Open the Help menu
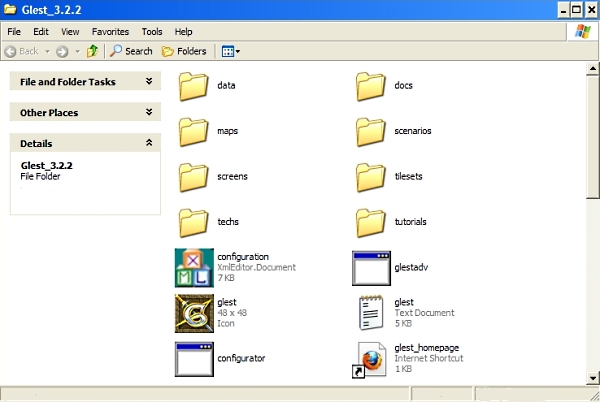 coord(183,32)
